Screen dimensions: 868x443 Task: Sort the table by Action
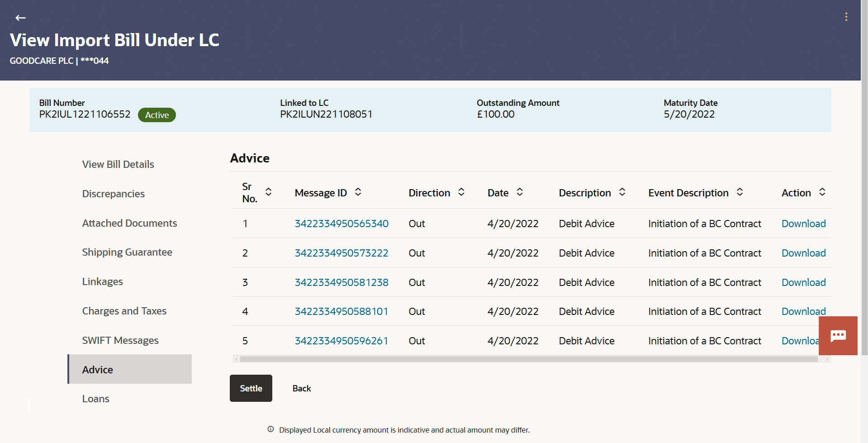822,192
